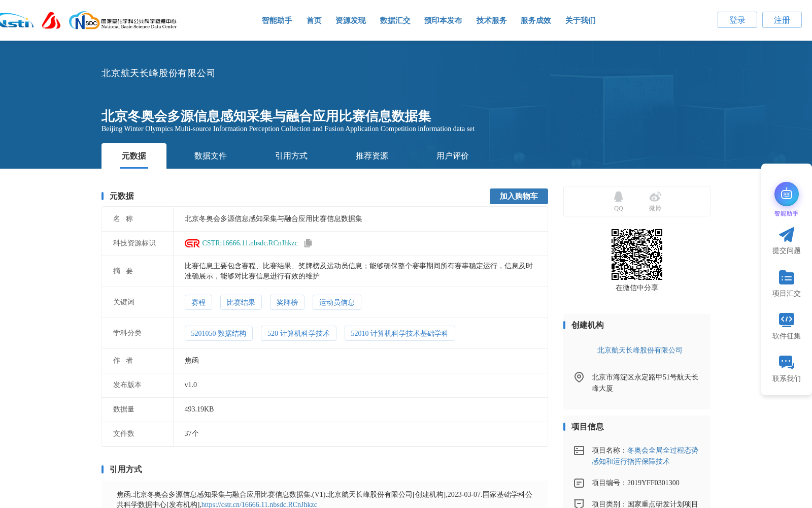The height and width of the screenshot is (508, 812).
Task: Open the 资源发现 menu
Action: (351, 20)
